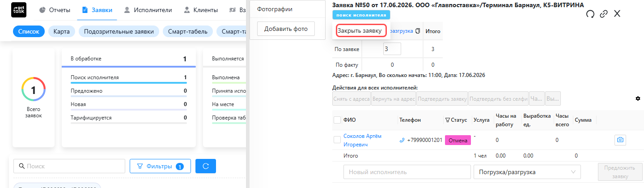
Task: Copy request link via chain icon
Action: (604, 13)
